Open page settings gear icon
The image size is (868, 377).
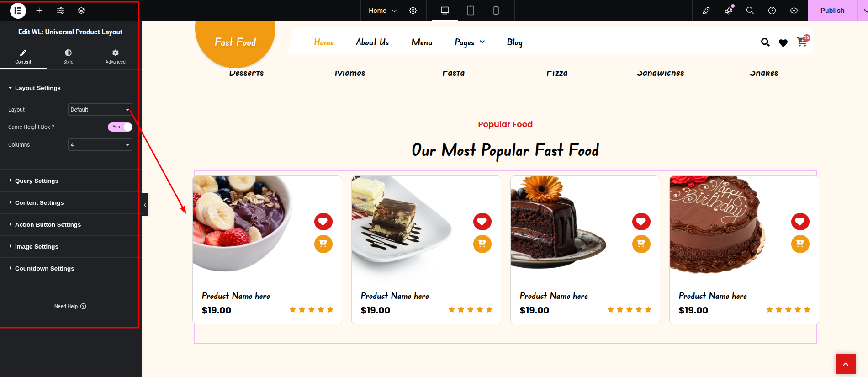click(x=413, y=11)
